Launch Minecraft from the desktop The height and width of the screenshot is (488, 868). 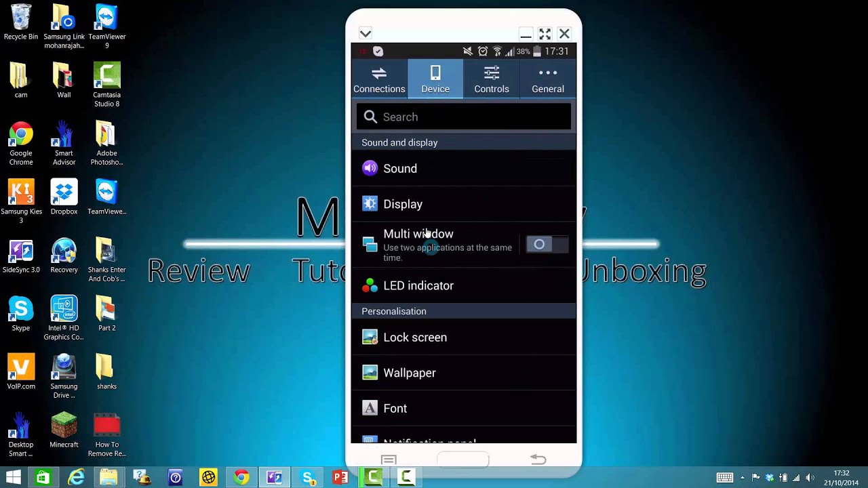tap(64, 430)
